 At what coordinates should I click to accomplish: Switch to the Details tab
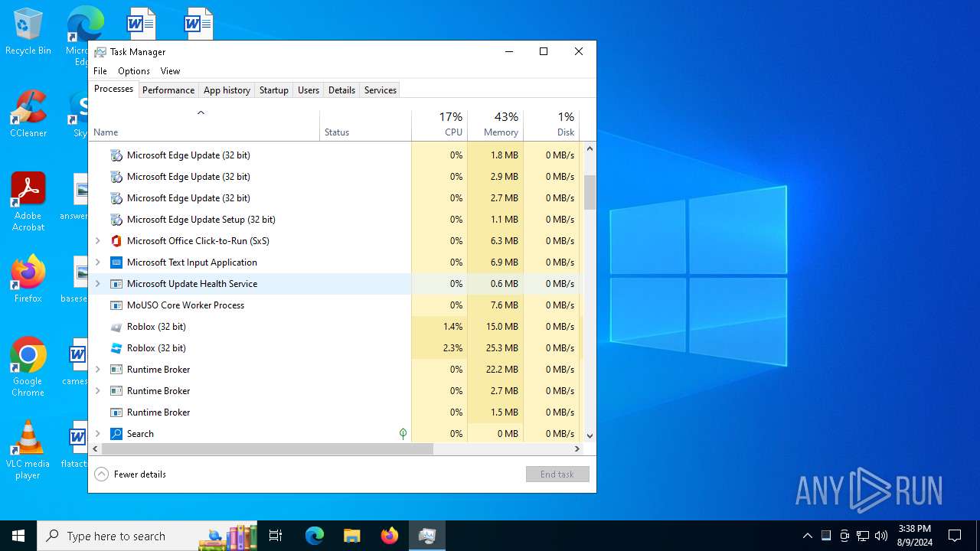(x=341, y=90)
